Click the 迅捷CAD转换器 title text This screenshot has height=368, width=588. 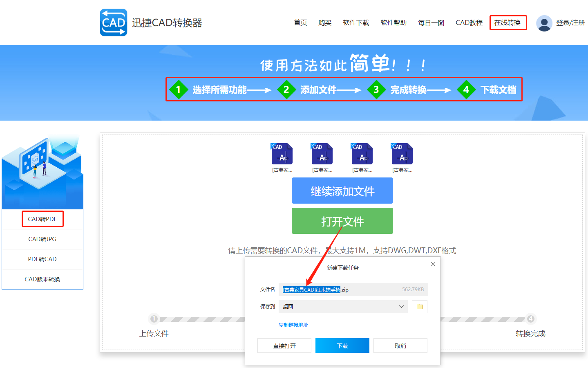(167, 23)
